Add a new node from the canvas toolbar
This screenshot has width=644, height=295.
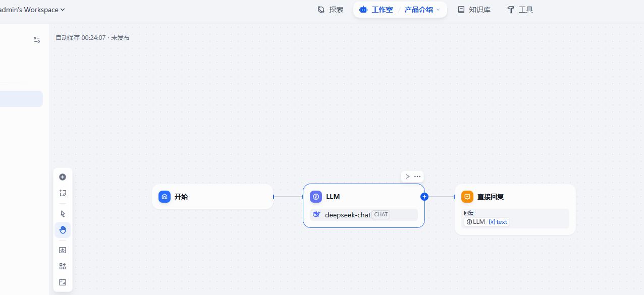tap(63, 177)
